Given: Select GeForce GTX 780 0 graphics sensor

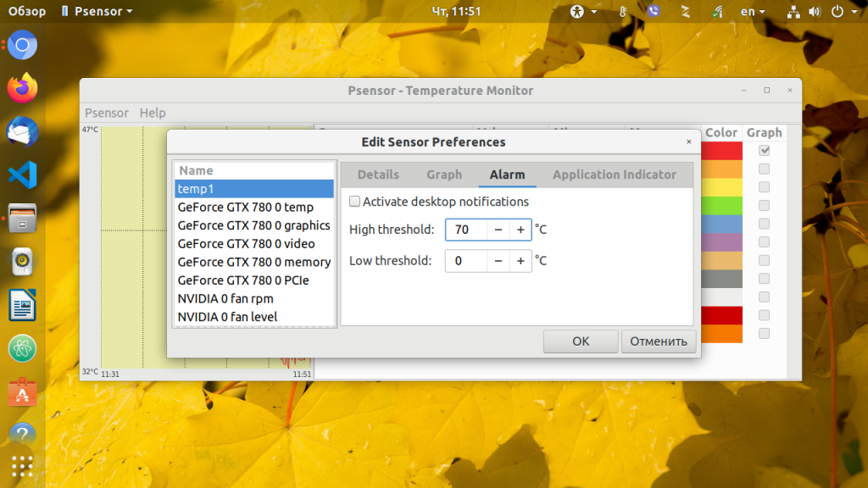Looking at the screenshot, I should tap(254, 225).
